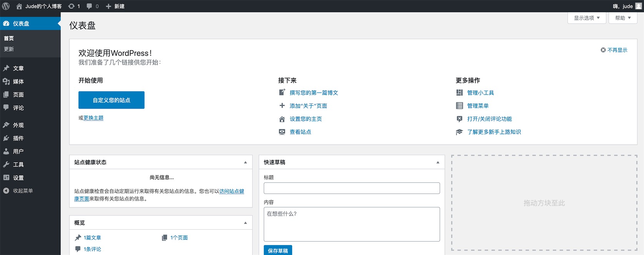Open the 插件 menu label
The height and width of the screenshot is (255, 644).
(x=18, y=138)
